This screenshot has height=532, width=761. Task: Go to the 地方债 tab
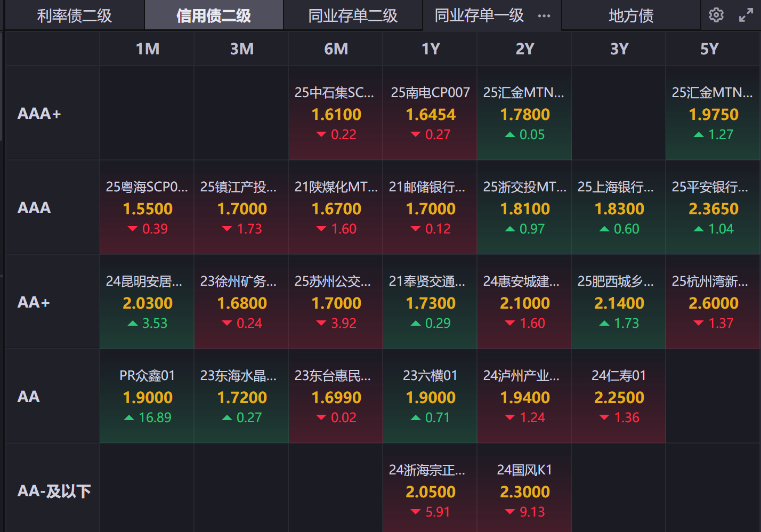tap(631, 16)
